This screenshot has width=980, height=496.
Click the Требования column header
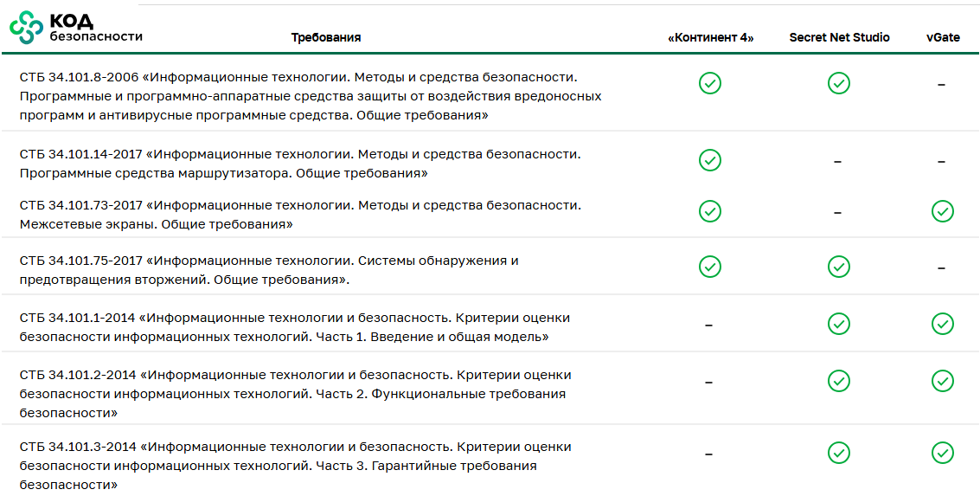pos(326,38)
